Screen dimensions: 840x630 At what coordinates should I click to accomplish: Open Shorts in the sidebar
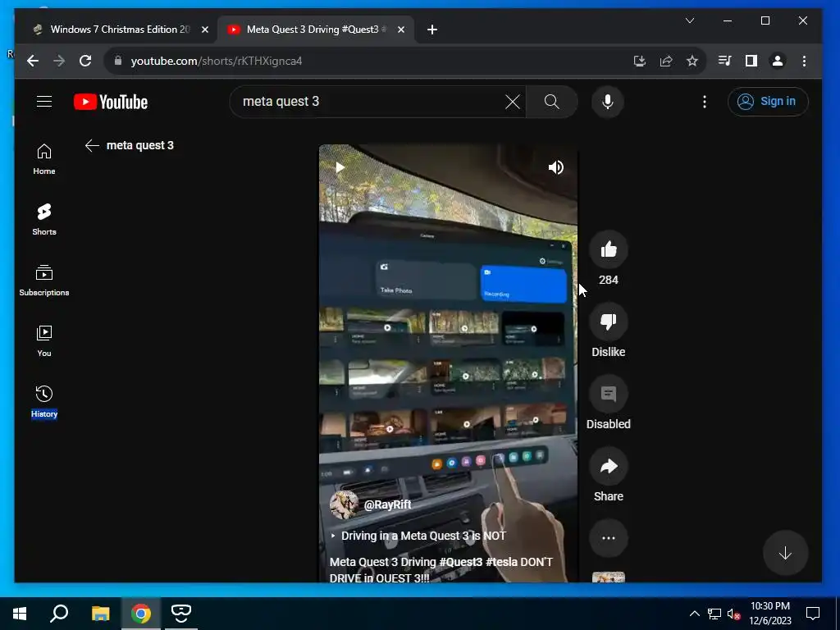[x=44, y=220]
